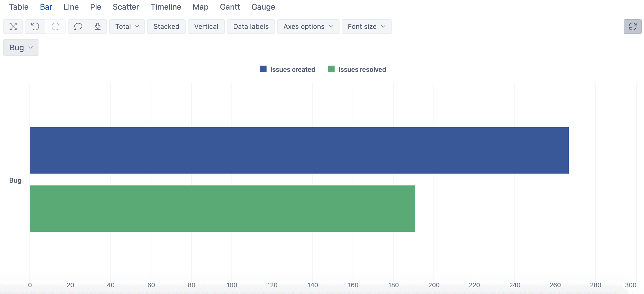Screen dimensions: 644x294
Task: Click the Issues resolved legend swatch
Action: (331, 69)
